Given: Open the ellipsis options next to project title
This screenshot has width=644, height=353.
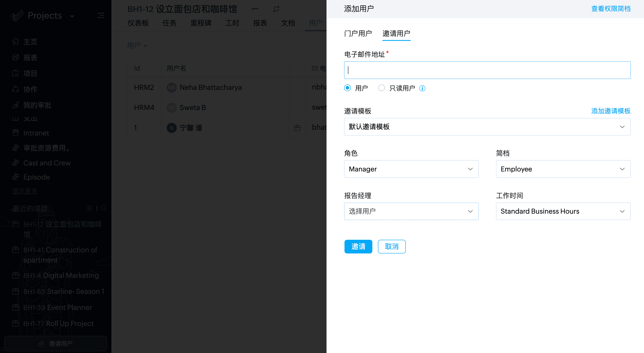Looking at the screenshot, I should 255,9.
